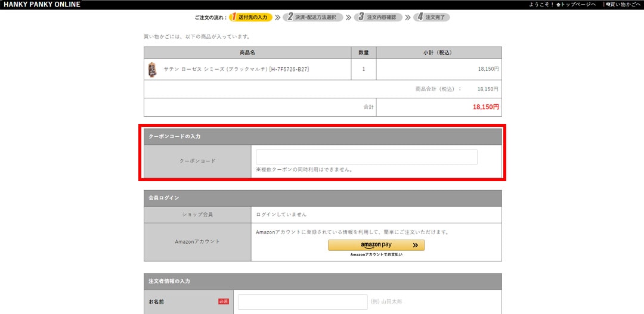Click the product thumbnail image in cart
The height and width of the screenshot is (314, 644).
pyautogui.click(x=152, y=69)
